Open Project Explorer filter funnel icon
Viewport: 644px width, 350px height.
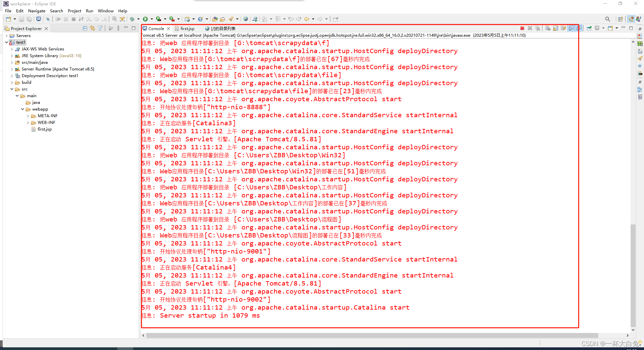[100, 28]
